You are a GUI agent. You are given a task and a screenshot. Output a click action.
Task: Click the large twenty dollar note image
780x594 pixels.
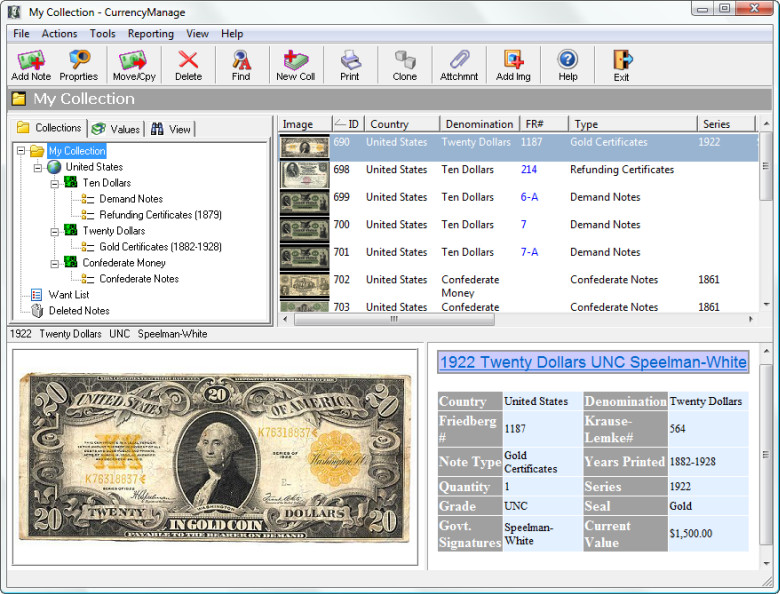(215, 458)
